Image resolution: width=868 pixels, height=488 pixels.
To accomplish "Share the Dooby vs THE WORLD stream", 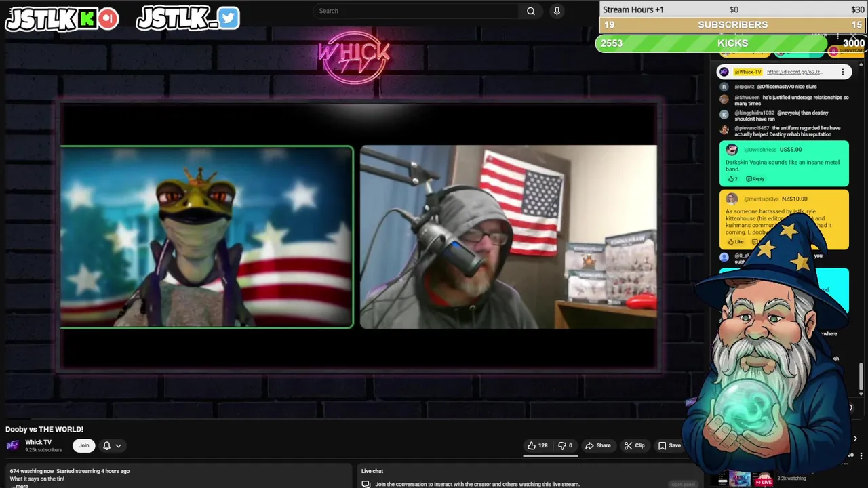I will point(598,445).
